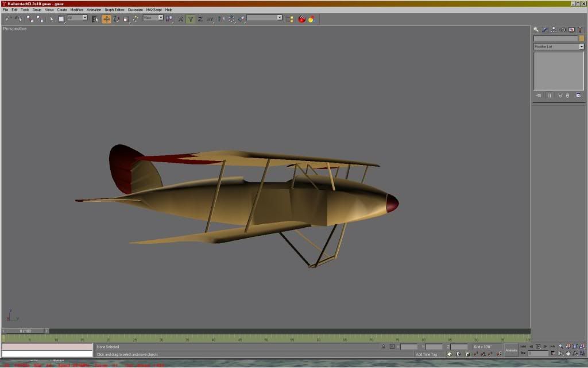Open the MAXScript menu
The width and height of the screenshot is (588, 368).
[154, 10]
